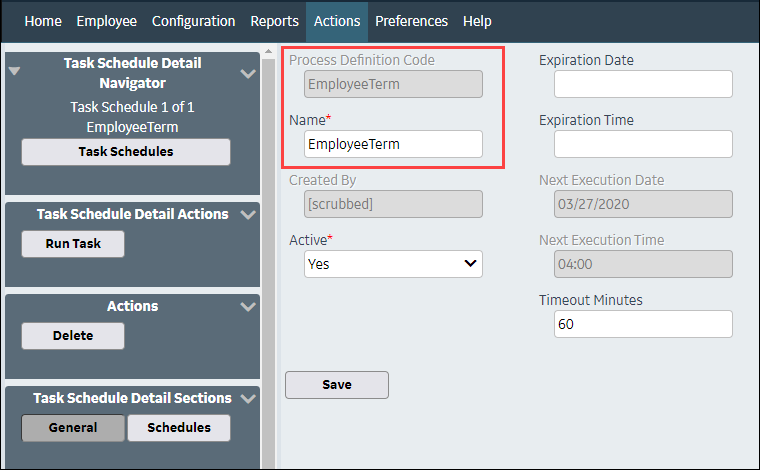Click the triangle icon beside Navigator title
760x470 pixels.
(x=15, y=71)
